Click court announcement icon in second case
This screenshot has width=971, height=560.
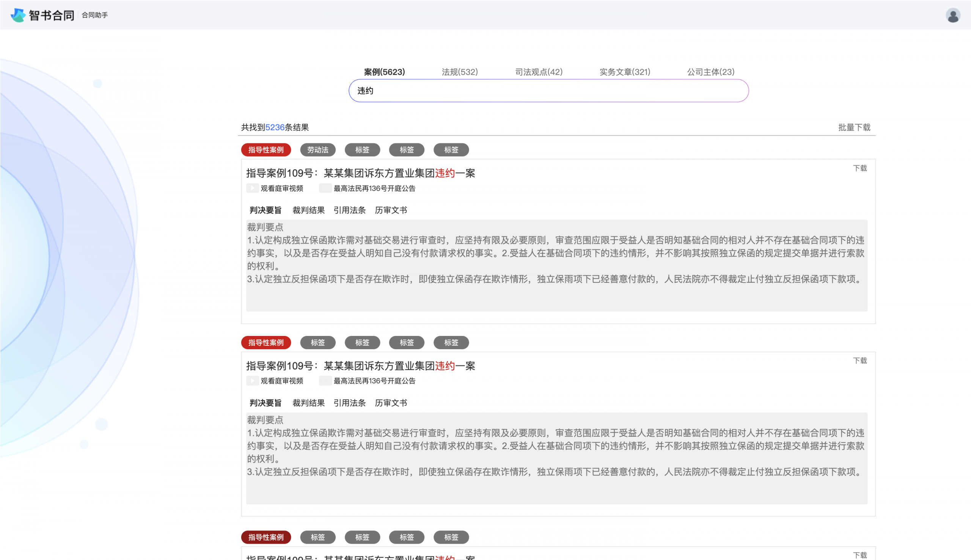(325, 381)
